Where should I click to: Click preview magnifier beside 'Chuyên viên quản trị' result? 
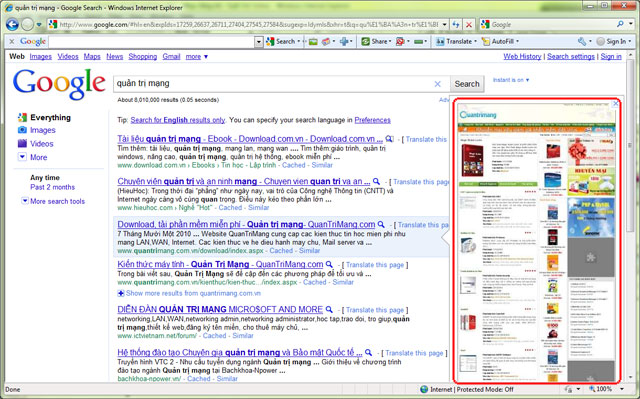[376, 181]
